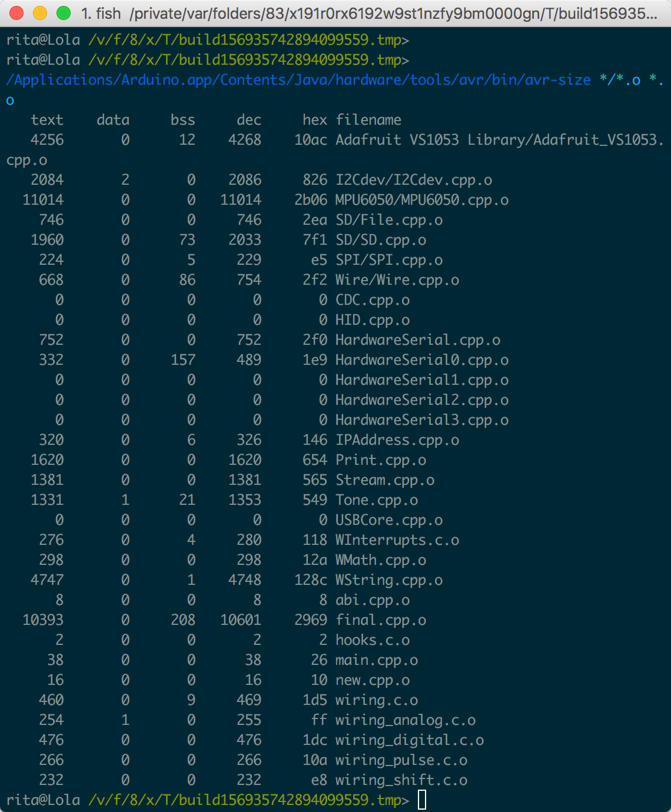This screenshot has height=812, width=671.
Task: Click the terminal cursor at the last prompt
Action: (x=422, y=800)
